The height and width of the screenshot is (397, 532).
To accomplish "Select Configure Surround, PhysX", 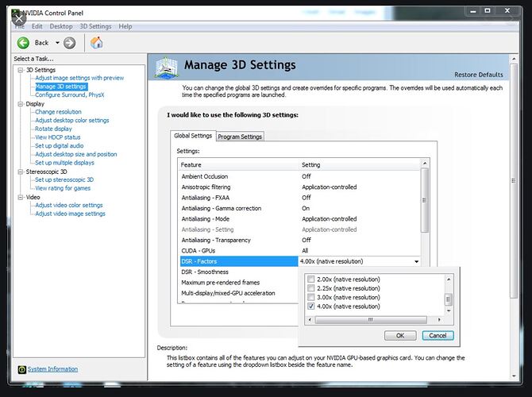I will pos(70,95).
